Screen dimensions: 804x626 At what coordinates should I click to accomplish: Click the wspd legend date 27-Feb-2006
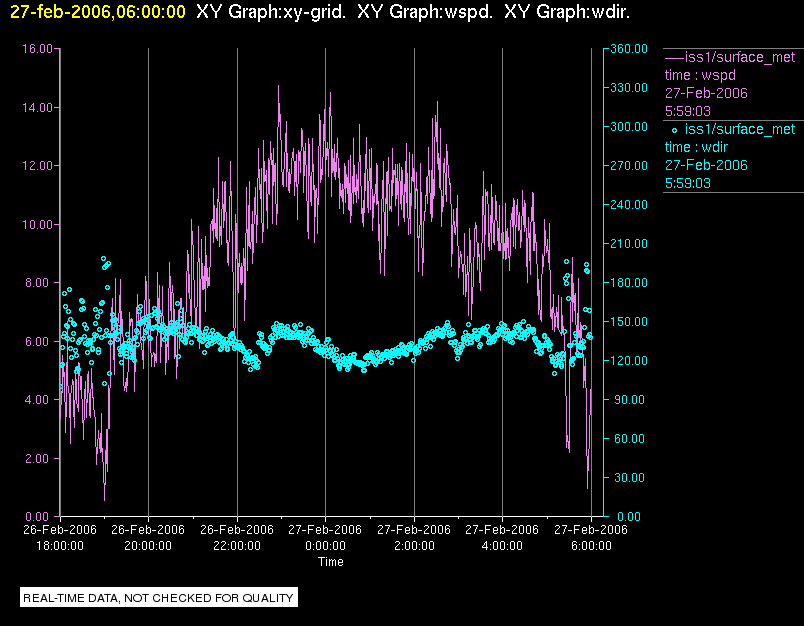pos(706,93)
